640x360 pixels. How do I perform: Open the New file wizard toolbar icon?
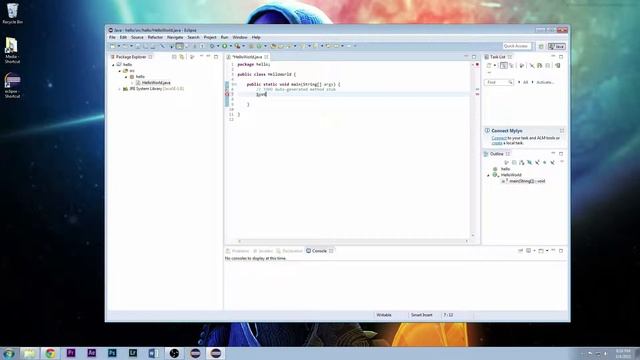(x=113, y=46)
